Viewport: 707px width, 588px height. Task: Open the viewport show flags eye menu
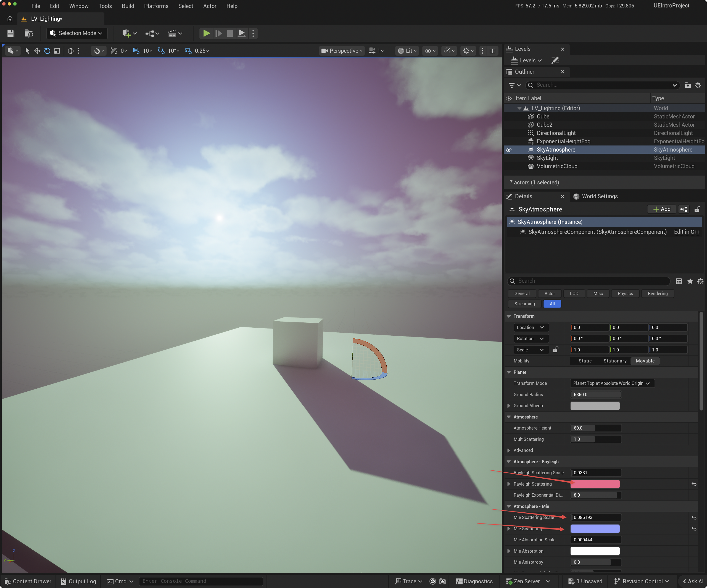pyautogui.click(x=430, y=51)
